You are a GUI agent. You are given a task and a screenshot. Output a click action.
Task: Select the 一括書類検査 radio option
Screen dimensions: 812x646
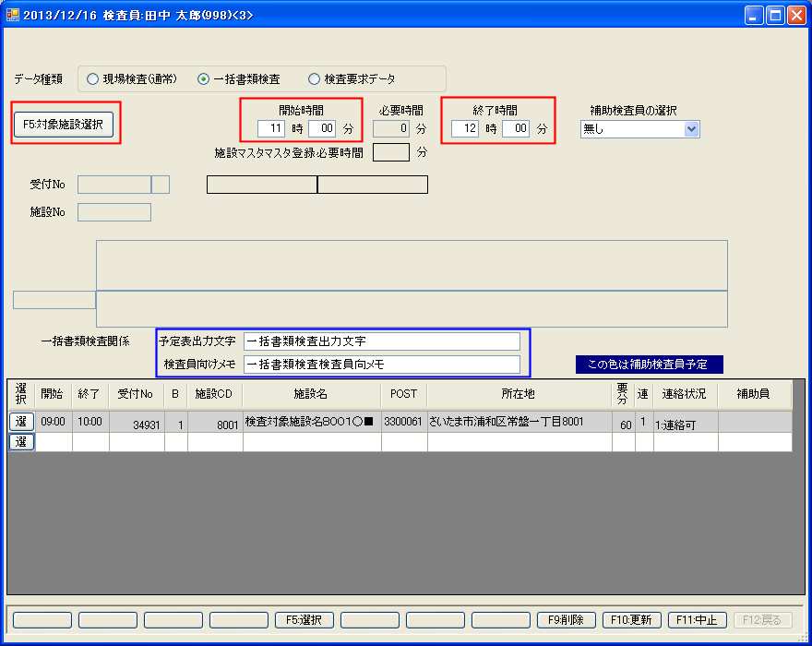[204, 79]
